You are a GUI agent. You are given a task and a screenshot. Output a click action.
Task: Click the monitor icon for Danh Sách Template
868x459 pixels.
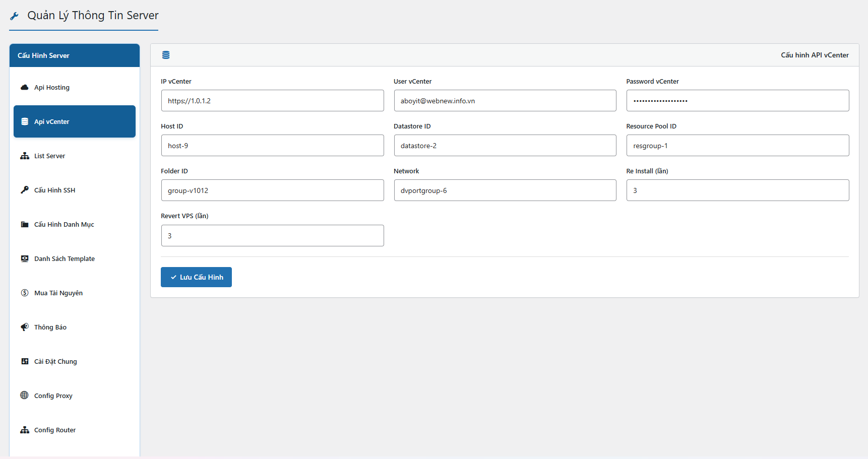coord(24,258)
